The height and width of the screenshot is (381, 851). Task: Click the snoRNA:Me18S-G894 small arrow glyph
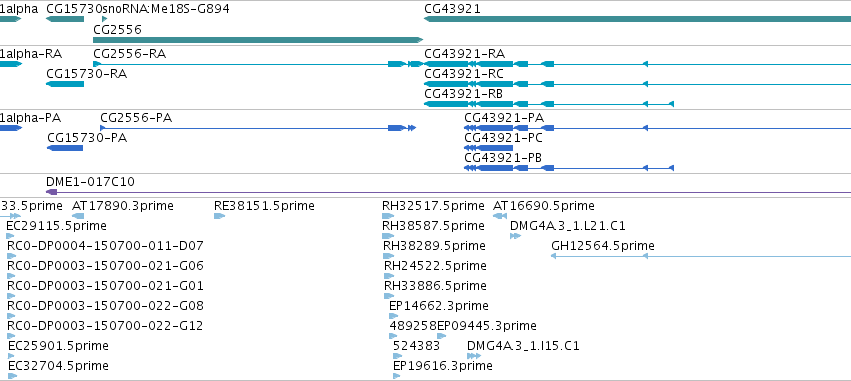tap(105, 19)
